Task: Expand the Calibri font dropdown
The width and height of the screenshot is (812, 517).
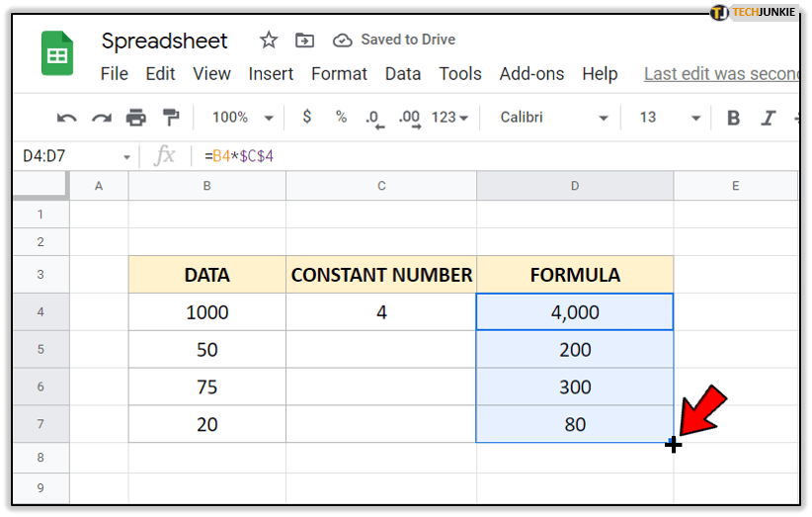Action: pos(553,117)
